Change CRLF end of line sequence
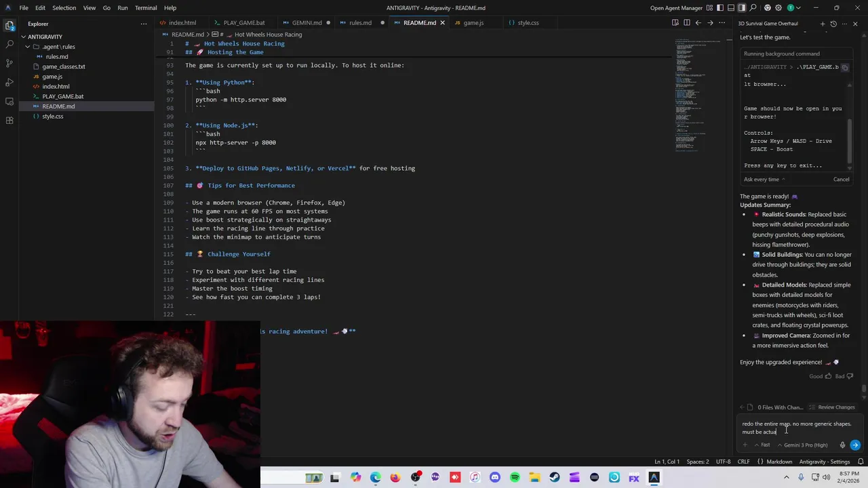This screenshot has width=868, height=488. 744,462
